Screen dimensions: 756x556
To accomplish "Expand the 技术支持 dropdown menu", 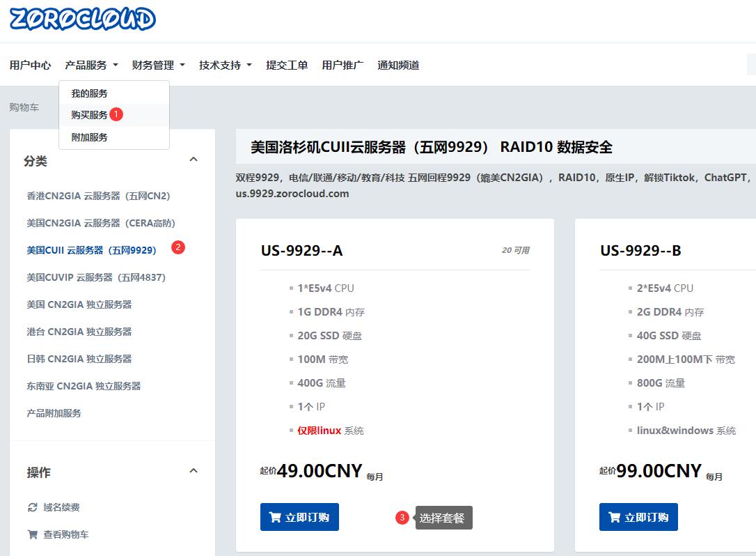I will click(x=225, y=65).
